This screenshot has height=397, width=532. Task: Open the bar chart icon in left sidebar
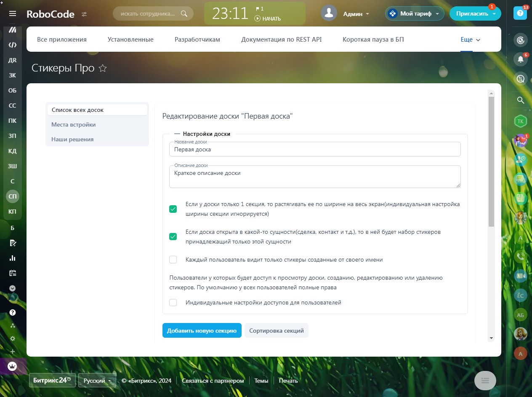coord(13,258)
